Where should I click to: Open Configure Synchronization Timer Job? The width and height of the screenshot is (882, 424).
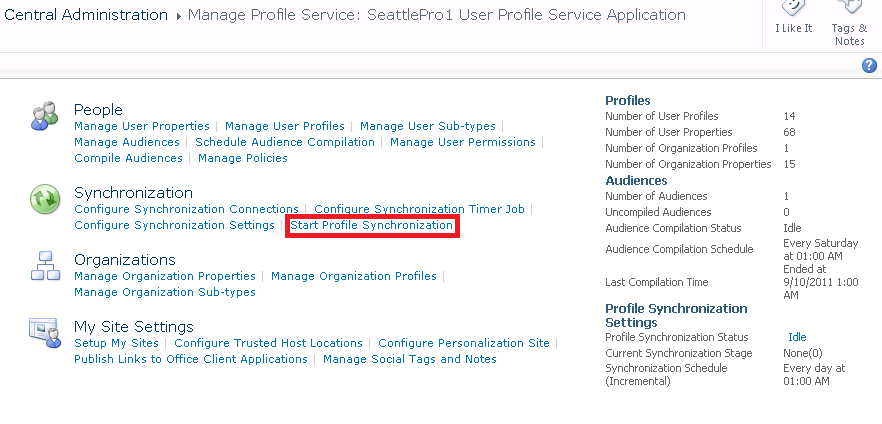[419, 209]
